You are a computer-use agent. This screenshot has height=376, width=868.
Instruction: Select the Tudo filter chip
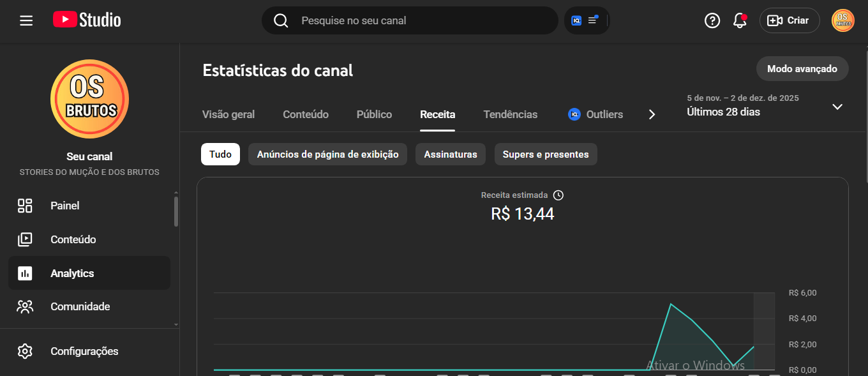220,154
